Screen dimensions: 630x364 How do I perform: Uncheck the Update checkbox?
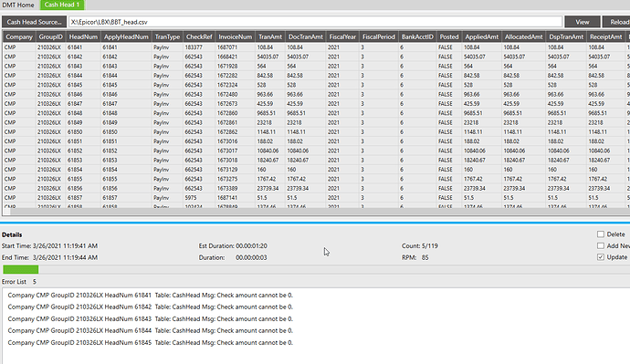pyautogui.click(x=601, y=257)
